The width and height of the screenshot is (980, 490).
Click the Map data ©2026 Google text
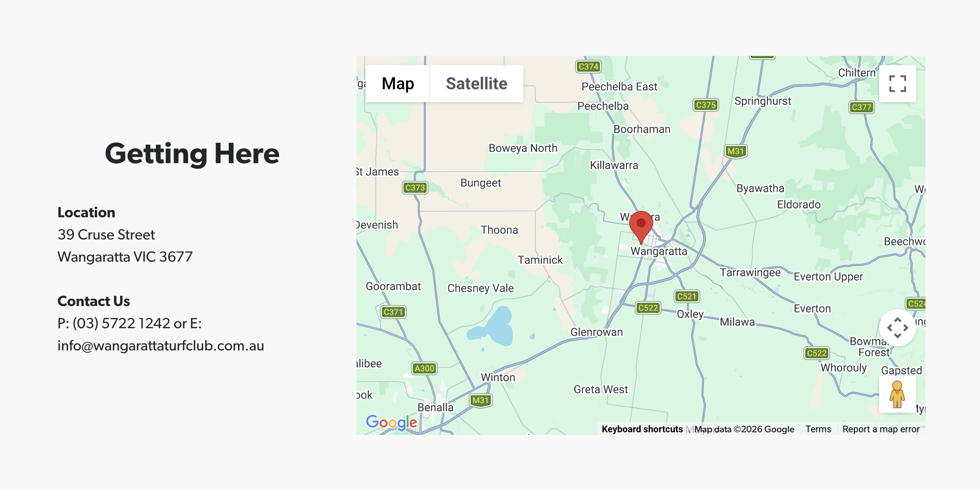pyautogui.click(x=744, y=429)
